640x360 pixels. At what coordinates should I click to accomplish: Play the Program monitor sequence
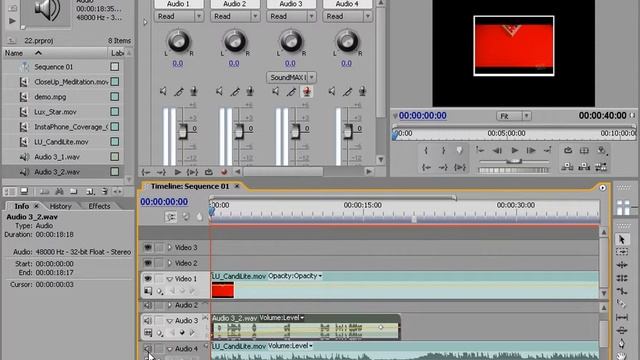(515, 151)
